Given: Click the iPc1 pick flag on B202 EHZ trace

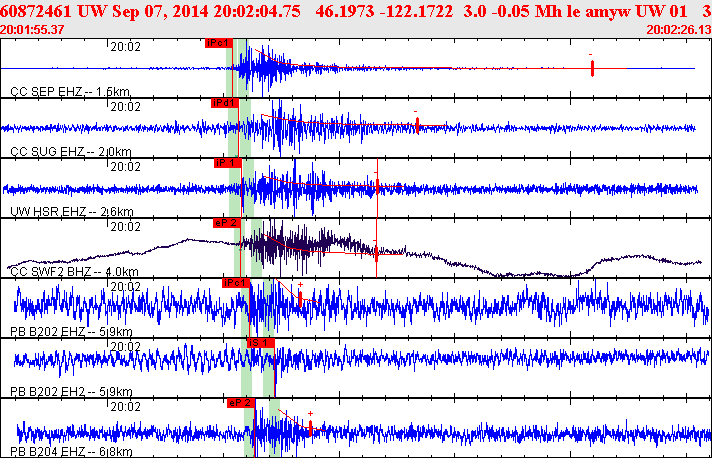Looking at the screenshot, I should [235, 283].
